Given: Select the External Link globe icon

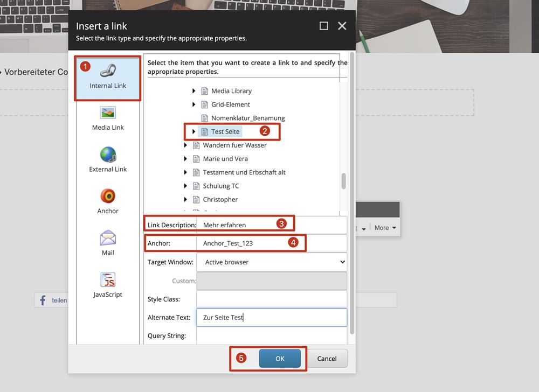Looking at the screenshot, I should tap(108, 155).
